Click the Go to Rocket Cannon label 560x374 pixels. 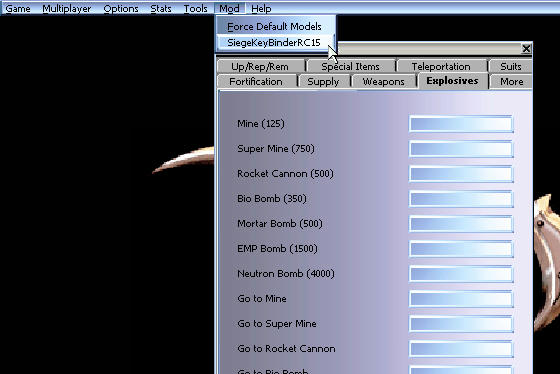coord(286,349)
